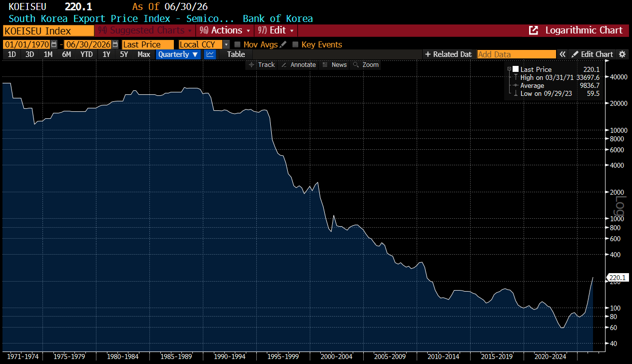The height and width of the screenshot is (364, 632).
Task: Open the Quarterly periodicity dropdown
Action: pyautogui.click(x=178, y=54)
